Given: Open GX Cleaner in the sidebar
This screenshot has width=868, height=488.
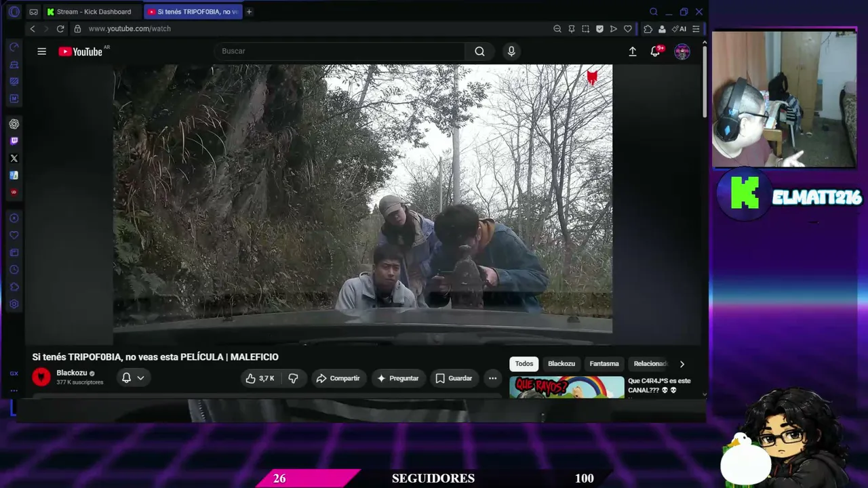Looking at the screenshot, I should (x=14, y=64).
